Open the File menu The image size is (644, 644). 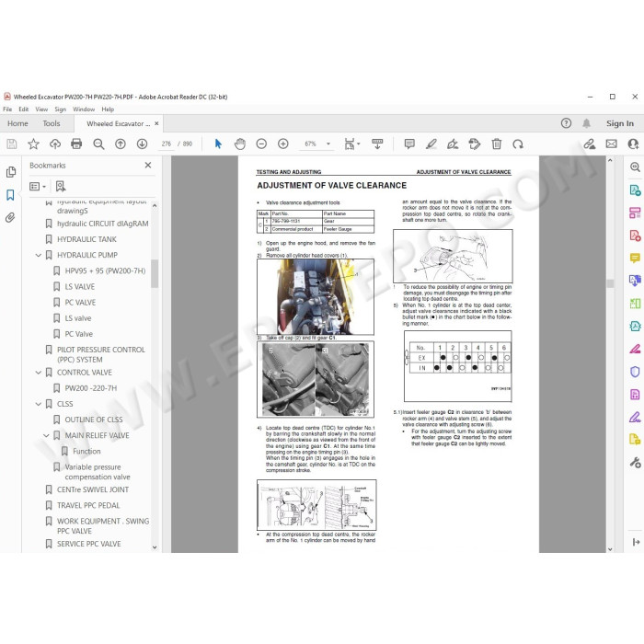click(7, 109)
